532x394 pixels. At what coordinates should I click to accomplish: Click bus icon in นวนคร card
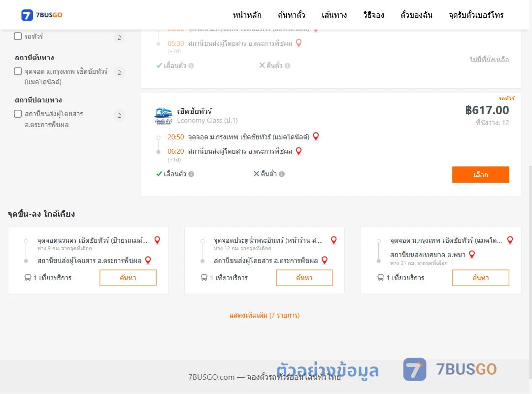[x=28, y=278]
